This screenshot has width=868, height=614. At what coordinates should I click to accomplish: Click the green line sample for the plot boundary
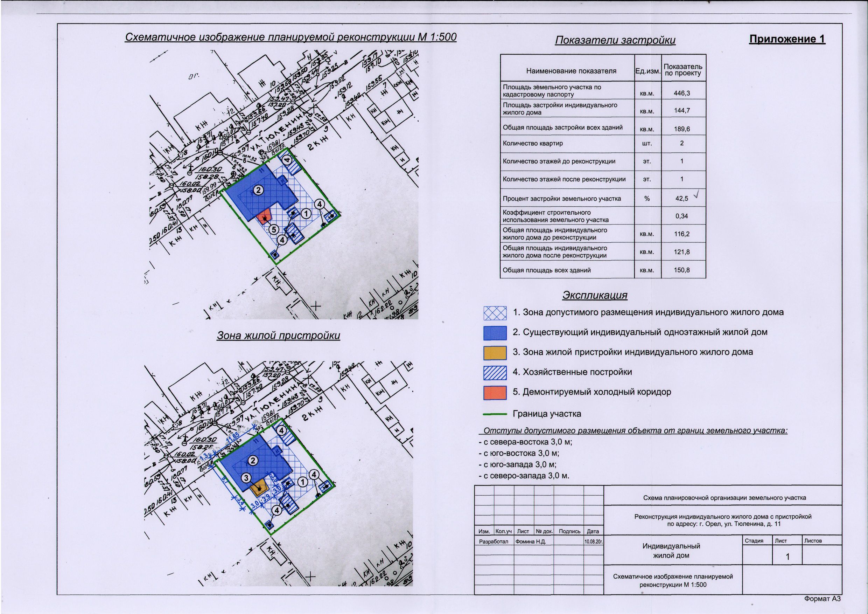(495, 414)
